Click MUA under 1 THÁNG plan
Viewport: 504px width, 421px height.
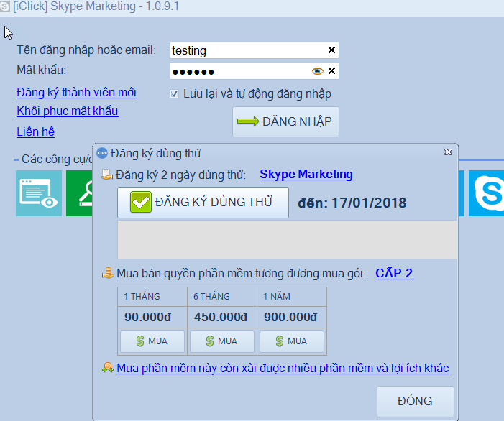[x=152, y=341]
